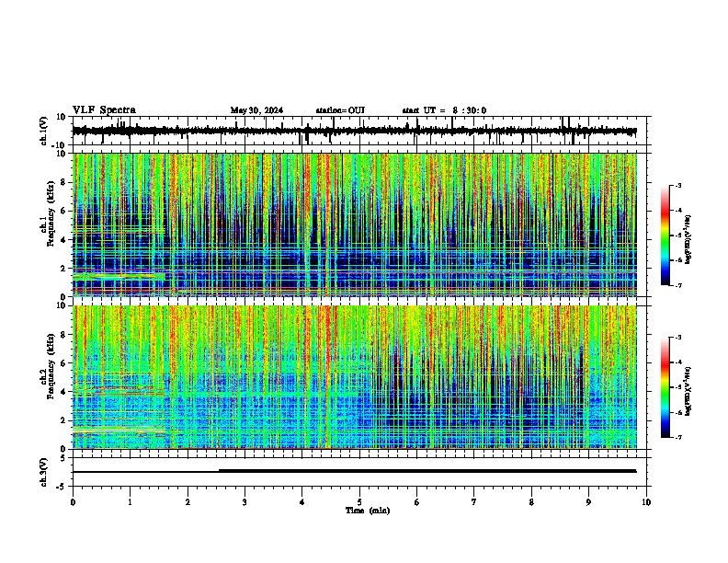
Task: Click Time axis tick label "9"
Action: [x=588, y=502]
